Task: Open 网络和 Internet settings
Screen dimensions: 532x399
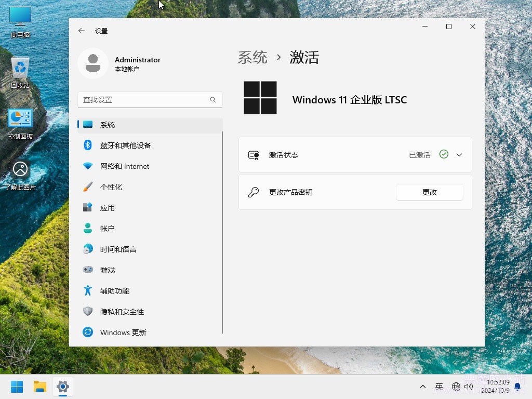Action: (x=150, y=166)
